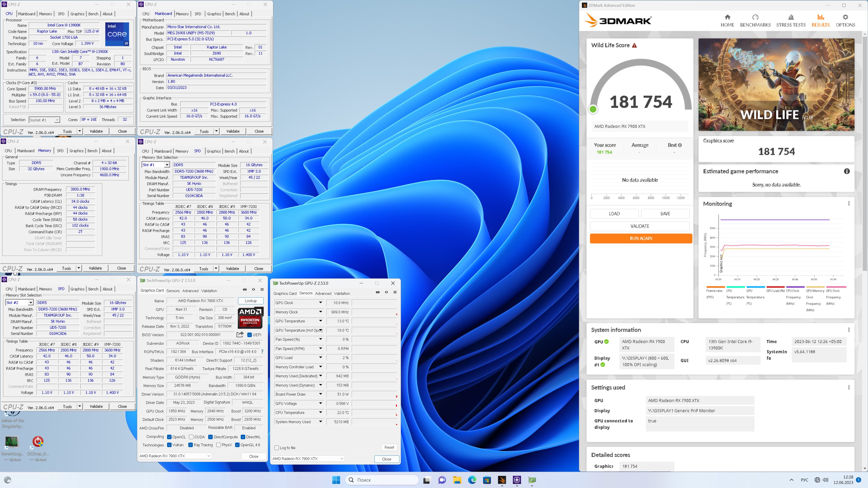
Task: Open Advanced tab in GPU-Z Graphics Card window
Action: (190, 291)
